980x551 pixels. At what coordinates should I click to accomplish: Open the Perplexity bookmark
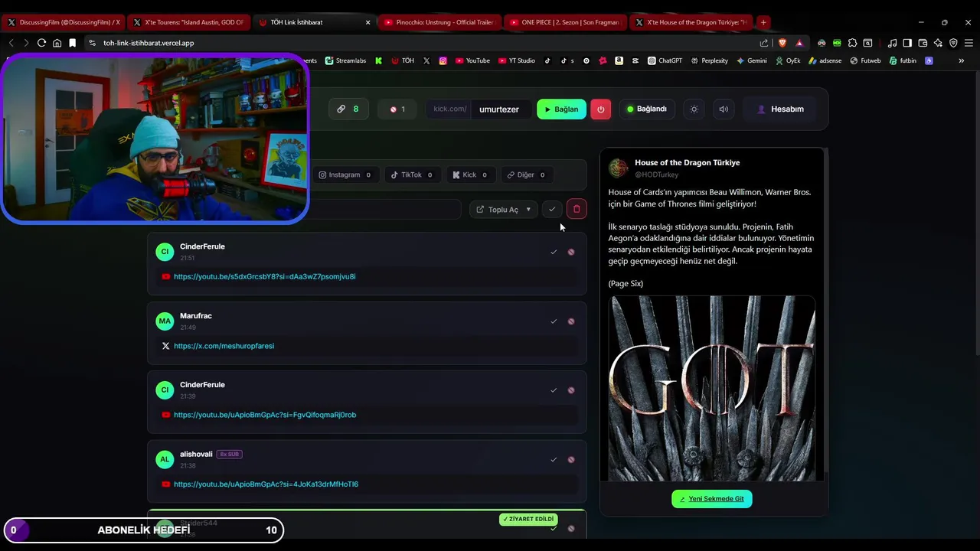(x=709, y=60)
